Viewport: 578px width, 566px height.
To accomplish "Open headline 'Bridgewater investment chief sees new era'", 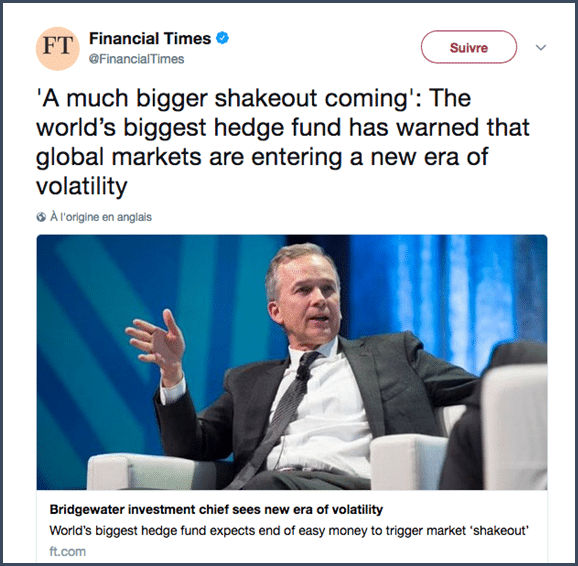I will click(x=216, y=510).
